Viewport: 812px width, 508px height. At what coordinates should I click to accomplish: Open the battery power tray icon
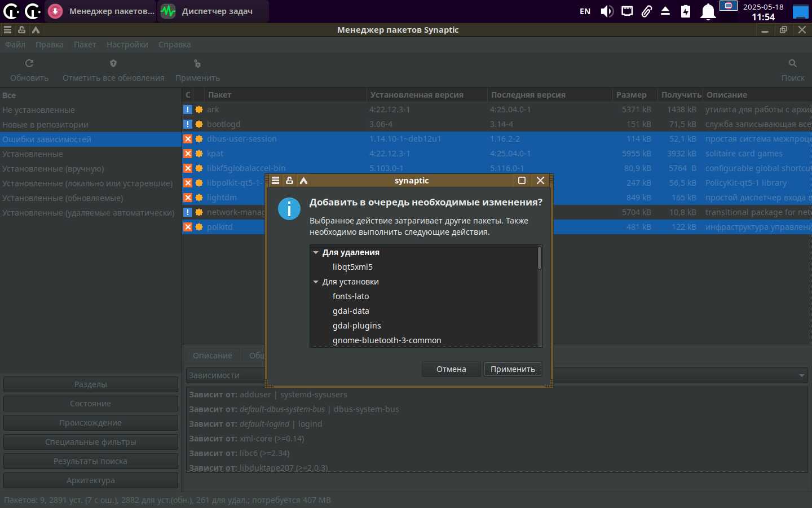(686, 11)
